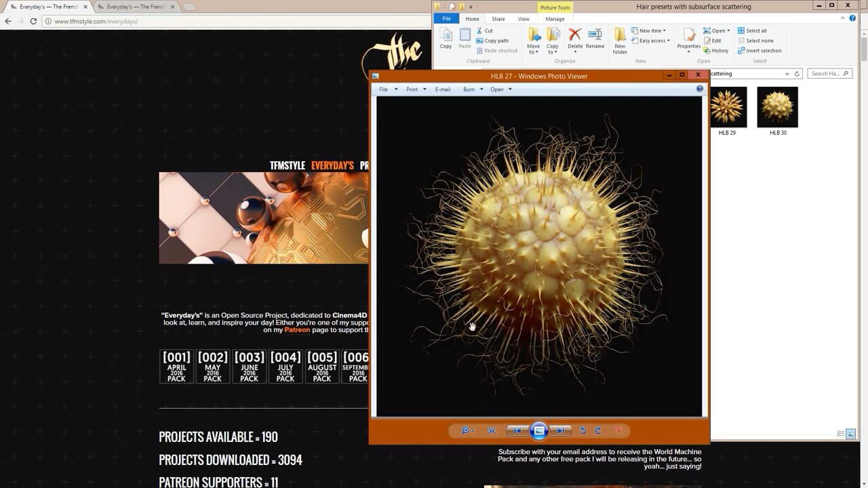This screenshot has width=868, height=488.
Task: Fit image to actual size in viewer
Action: pyautogui.click(x=492, y=430)
